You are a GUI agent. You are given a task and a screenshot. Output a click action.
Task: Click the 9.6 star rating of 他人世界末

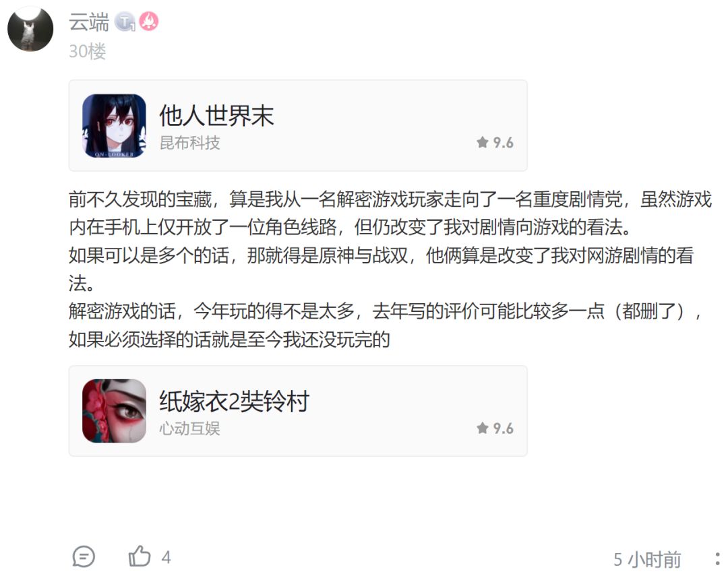coord(495,143)
